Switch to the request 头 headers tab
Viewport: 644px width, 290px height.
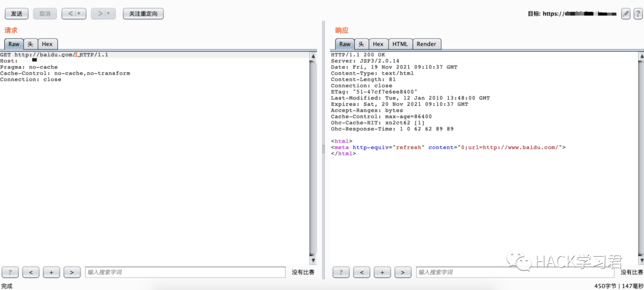(x=30, y=44)
